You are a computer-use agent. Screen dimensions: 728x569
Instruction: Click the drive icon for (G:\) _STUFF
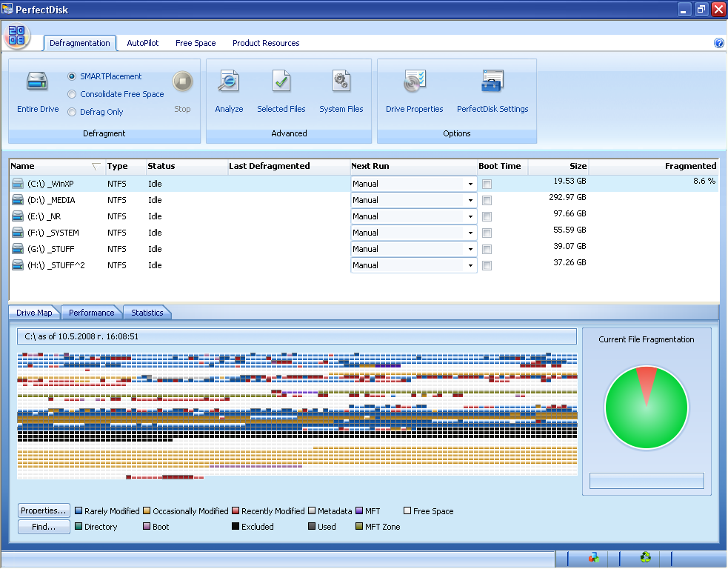coord(18,248)
